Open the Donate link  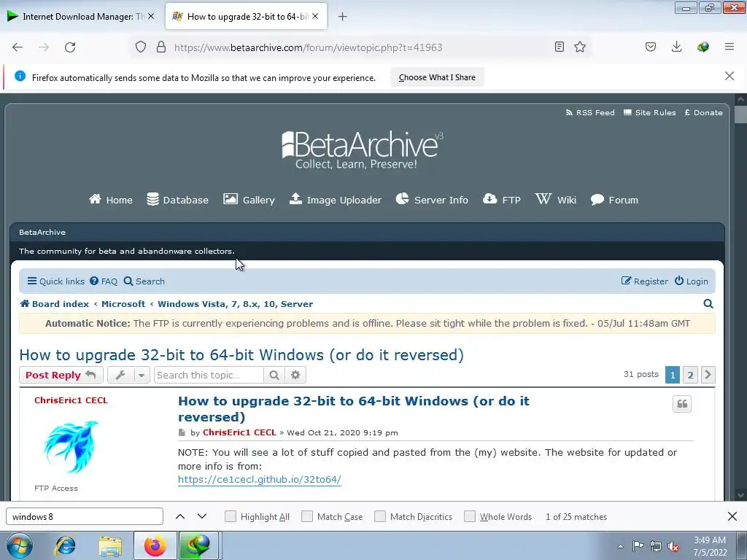click(x=703, y=113)
